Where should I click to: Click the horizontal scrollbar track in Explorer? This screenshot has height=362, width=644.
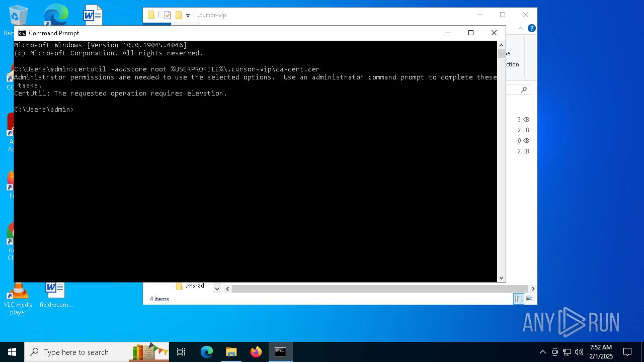pos(380,289)
